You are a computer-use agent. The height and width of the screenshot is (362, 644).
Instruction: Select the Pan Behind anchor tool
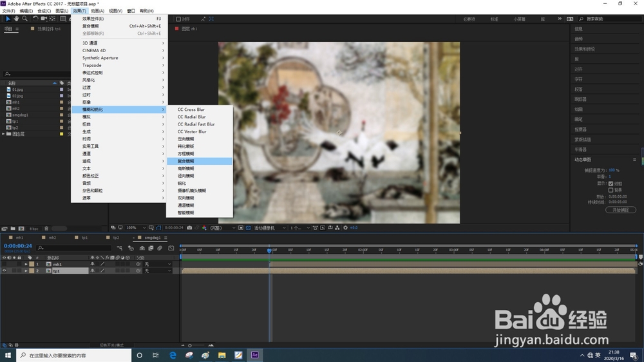(53, 19)
